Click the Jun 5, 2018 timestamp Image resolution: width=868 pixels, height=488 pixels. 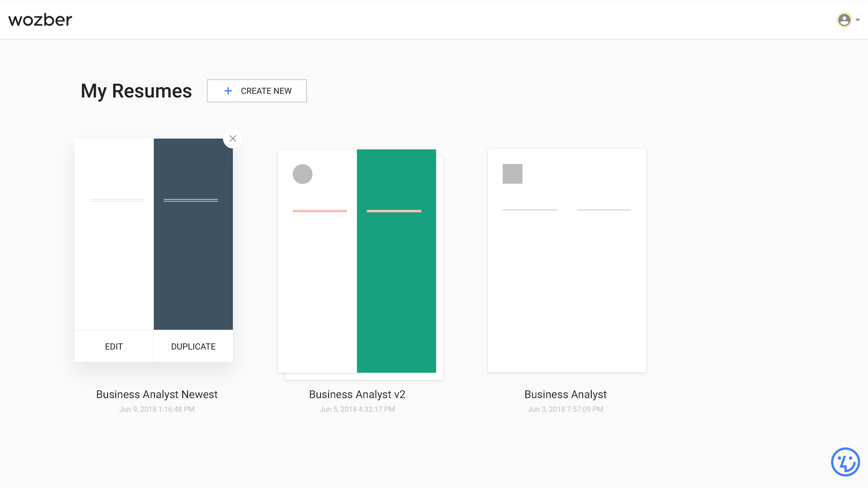357,409
